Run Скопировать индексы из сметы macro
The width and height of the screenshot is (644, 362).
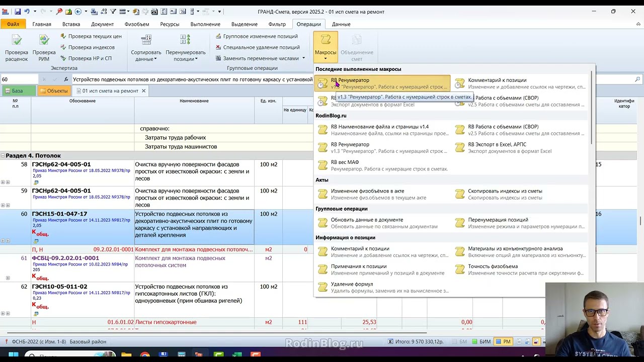coord(520,194)
